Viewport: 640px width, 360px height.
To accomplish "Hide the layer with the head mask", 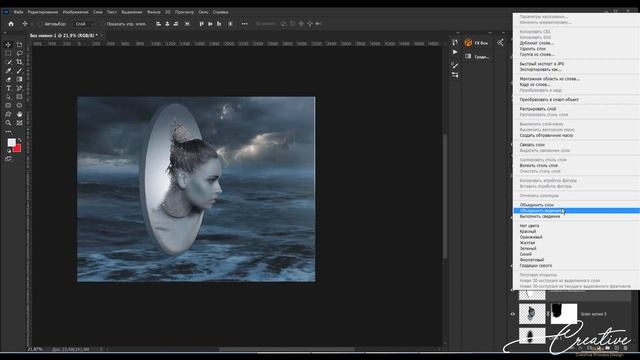I will tap(513, 314).
